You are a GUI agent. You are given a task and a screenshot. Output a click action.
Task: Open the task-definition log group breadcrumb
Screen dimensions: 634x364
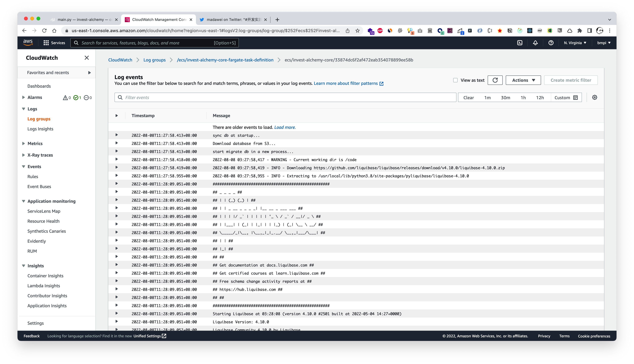point(225,60)
